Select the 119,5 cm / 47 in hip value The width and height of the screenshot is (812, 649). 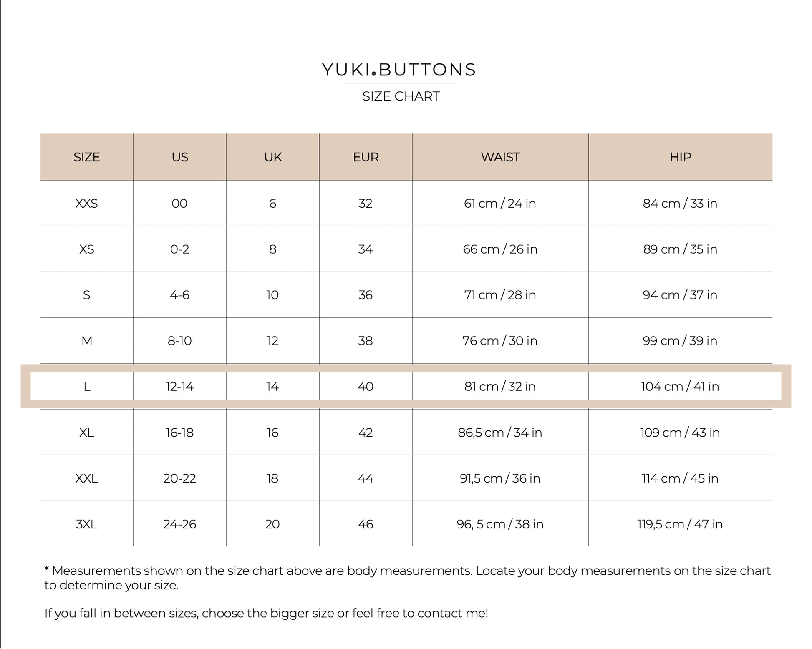680,524
